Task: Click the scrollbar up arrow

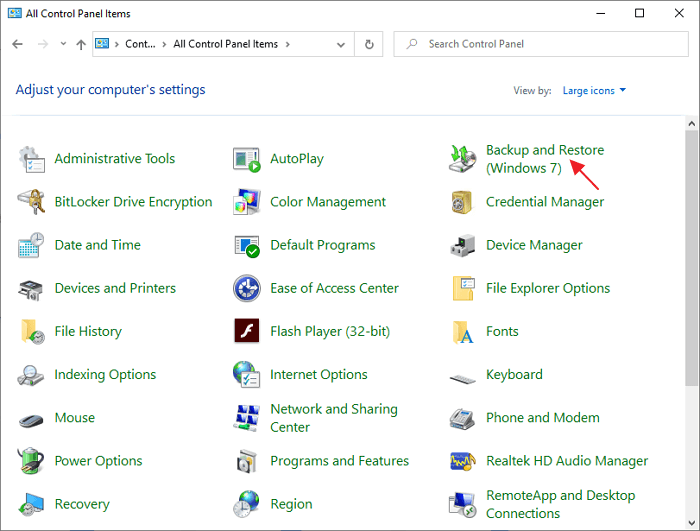Action: tap(692, 123)
